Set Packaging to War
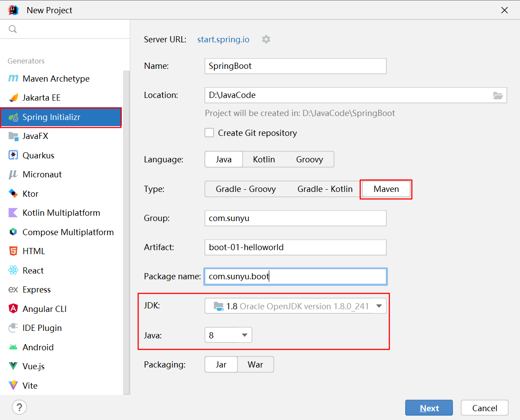Screen dimensions: 520x420 point(255,365)
